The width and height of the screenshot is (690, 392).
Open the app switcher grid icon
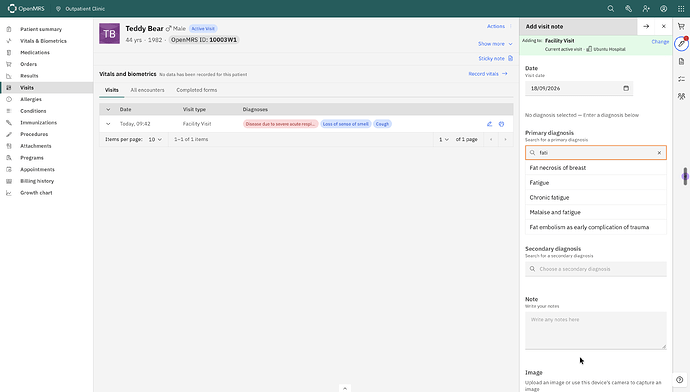tap(681, 8)
